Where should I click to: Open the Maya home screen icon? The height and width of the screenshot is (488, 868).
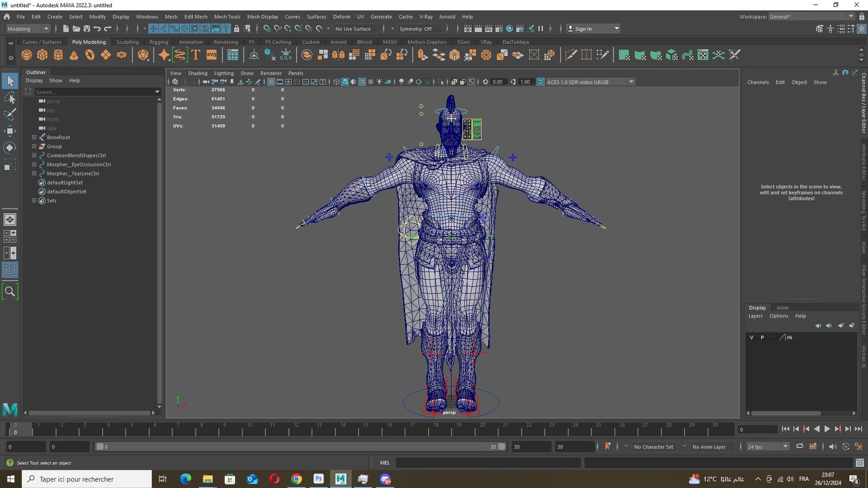tap(7, 17)
